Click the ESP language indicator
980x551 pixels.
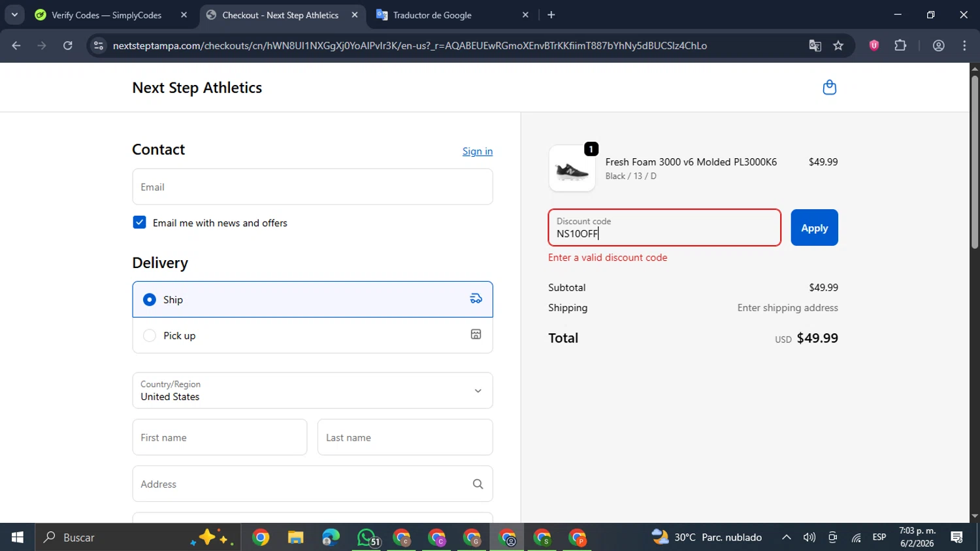879,537
